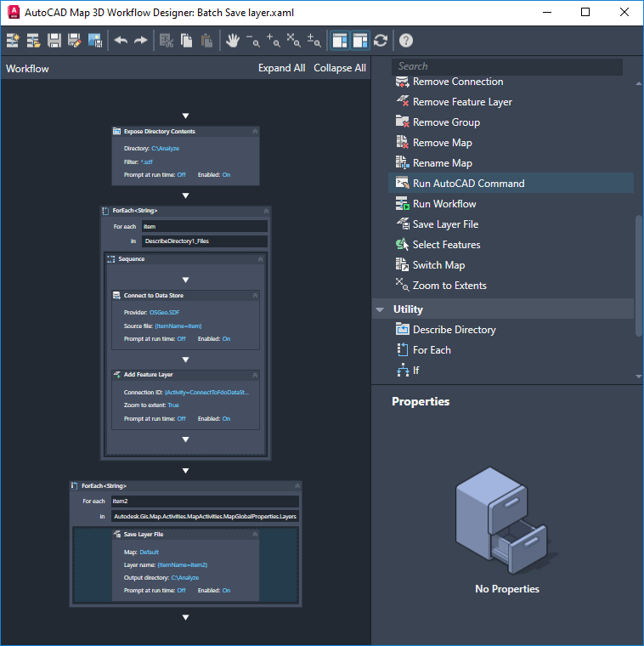Cut the selected activity
The image size is (644, 646).
click(x=167, y=41)
